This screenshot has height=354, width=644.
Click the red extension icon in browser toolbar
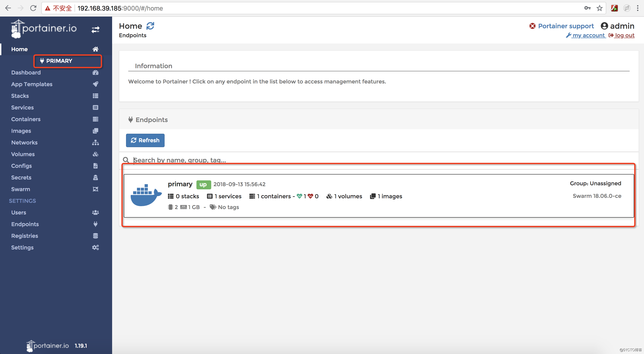tap(614, 8)
